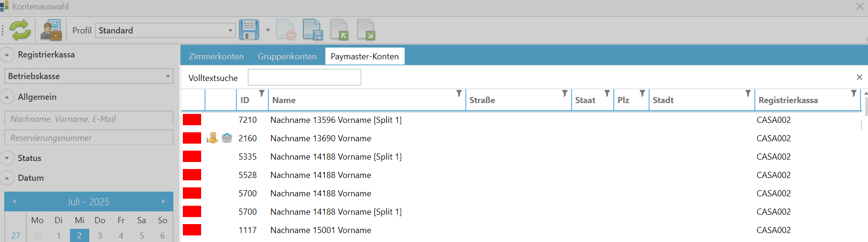Open the Profil Standard combo box

pyautogui.click(x=165, y=30)
